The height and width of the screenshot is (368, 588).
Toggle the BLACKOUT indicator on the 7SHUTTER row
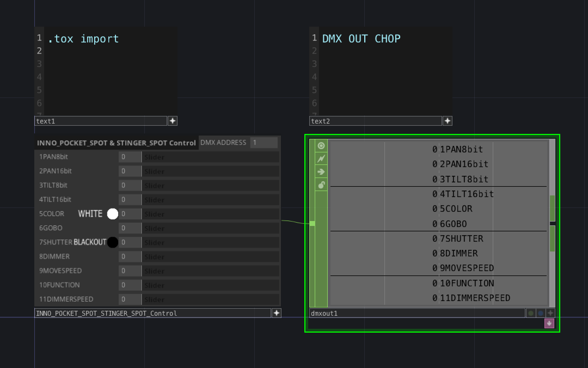[112, 242]
